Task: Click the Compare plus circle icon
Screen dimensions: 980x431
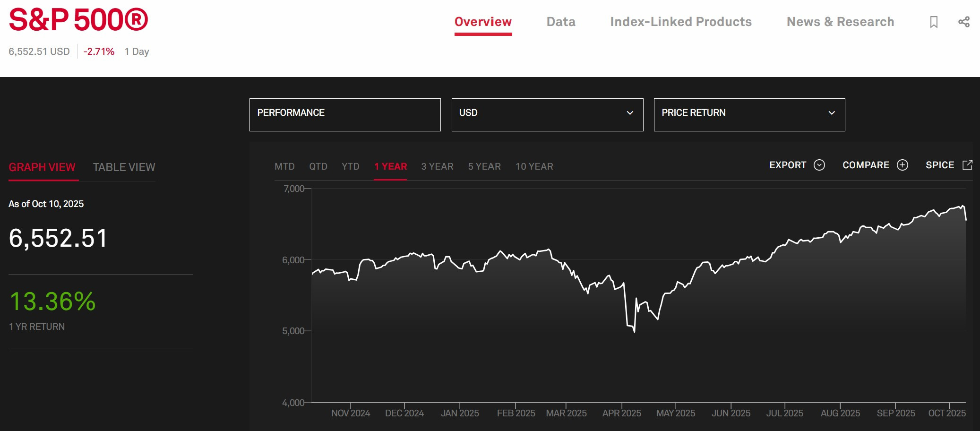Action: [903, 165]
